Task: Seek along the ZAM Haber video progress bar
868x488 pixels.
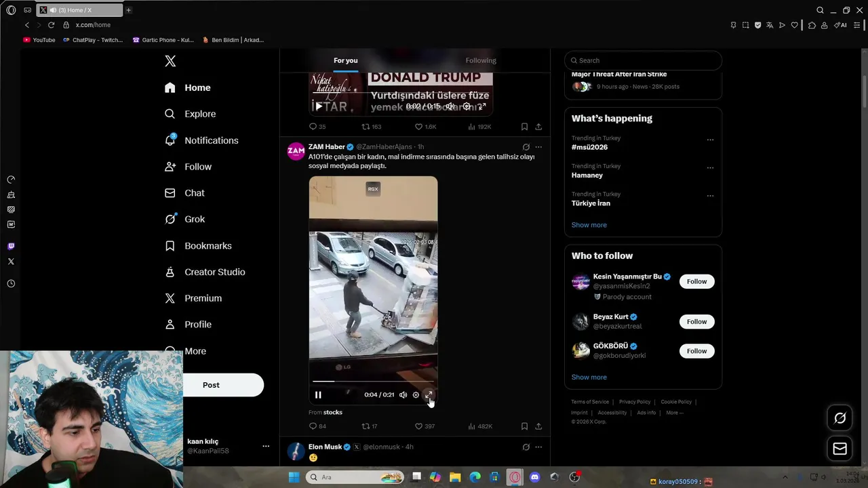Action: 373,382
